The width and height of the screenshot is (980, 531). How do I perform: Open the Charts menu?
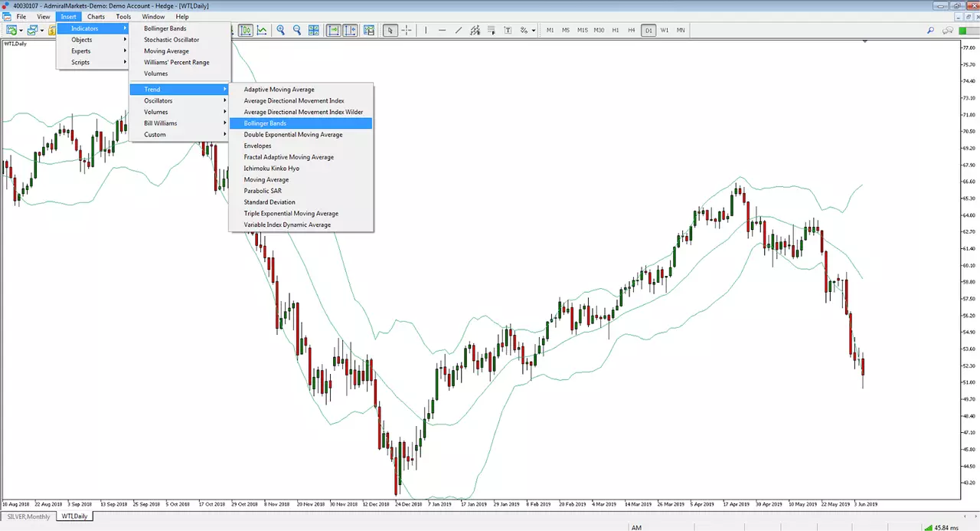(96, 16)
